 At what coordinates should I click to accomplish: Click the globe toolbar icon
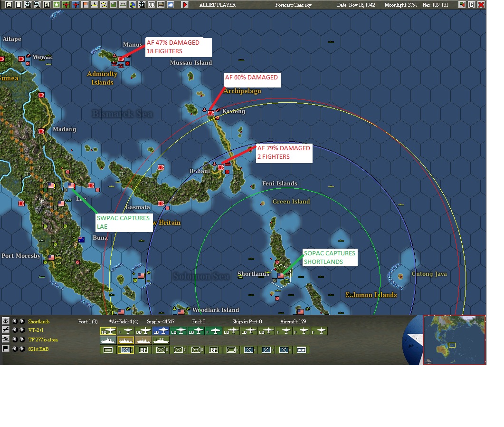[133, 4]
